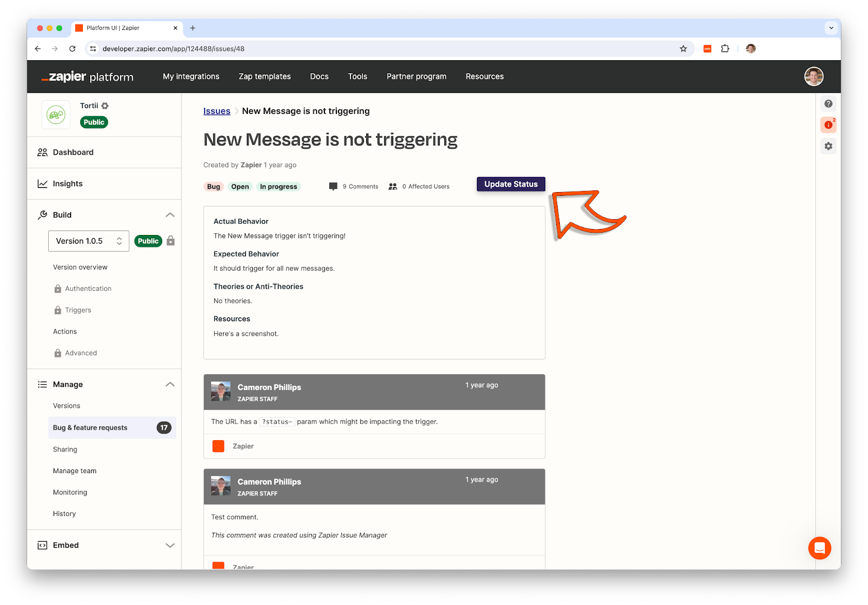The height and width of the screenshot is (605, 868).
Task: Open the Version 1.0.5 selector
Action: (x=89, y=241)
